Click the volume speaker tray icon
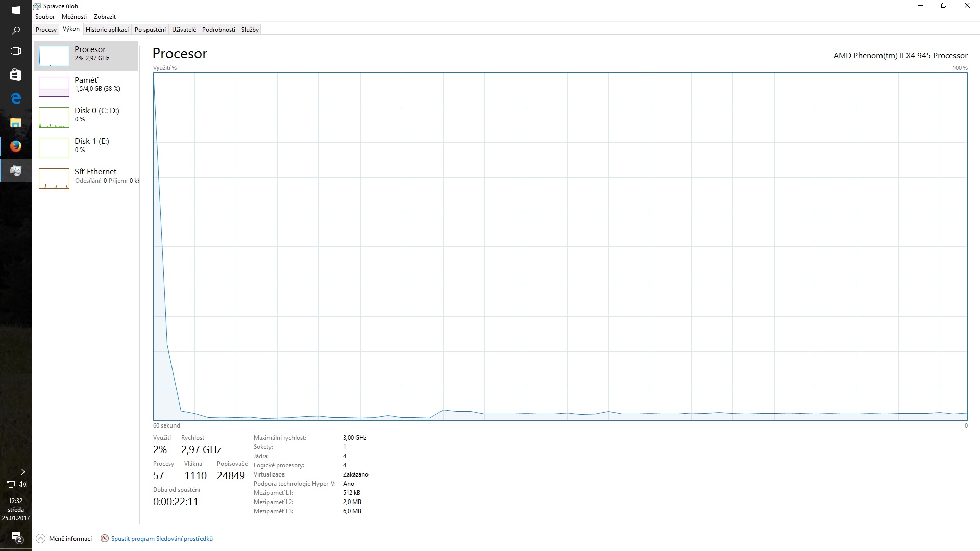The width and height of the screenshot is (980, 551). pyautogui.click(x=22, y=484)
